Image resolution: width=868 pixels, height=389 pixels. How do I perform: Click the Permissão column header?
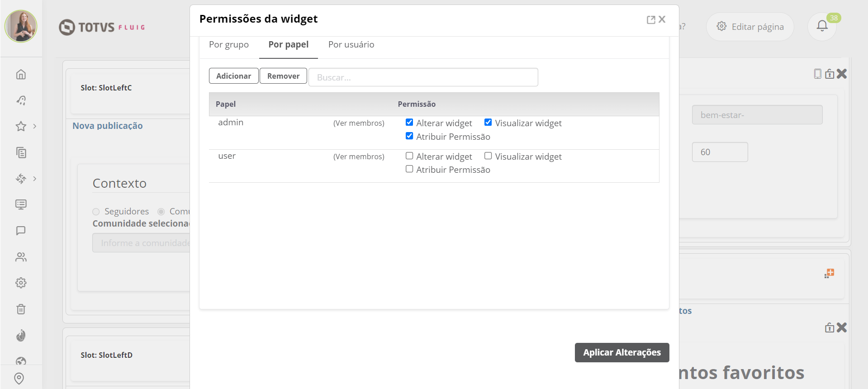417,104
